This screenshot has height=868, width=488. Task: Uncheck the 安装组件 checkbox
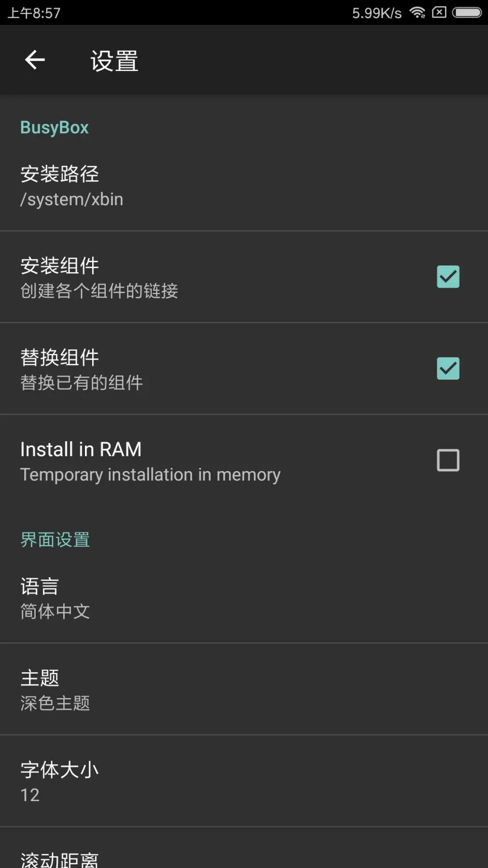coord(448,277)
